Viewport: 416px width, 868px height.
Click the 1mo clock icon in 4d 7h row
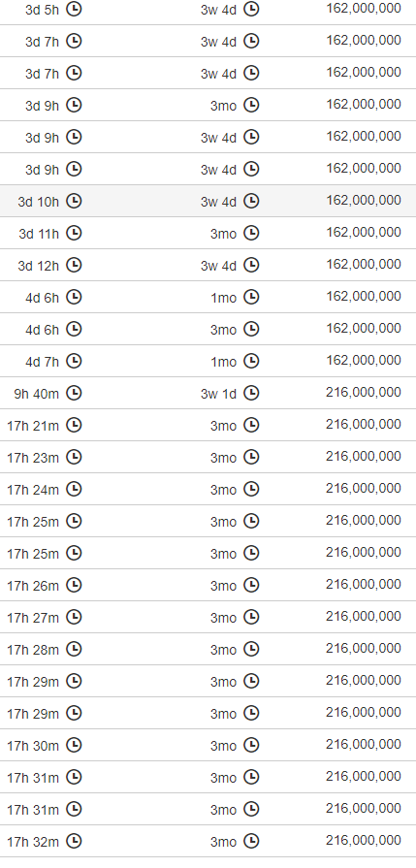251,361
